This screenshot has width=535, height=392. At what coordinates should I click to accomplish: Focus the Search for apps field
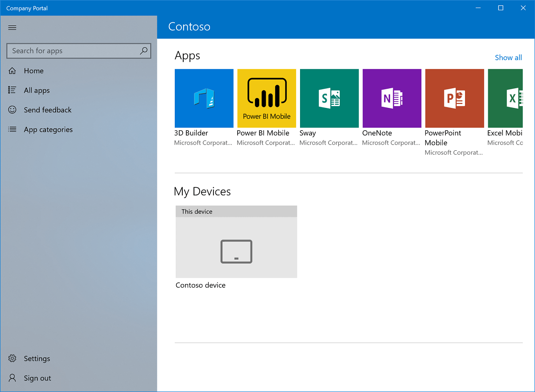click(x=79, y=51)
